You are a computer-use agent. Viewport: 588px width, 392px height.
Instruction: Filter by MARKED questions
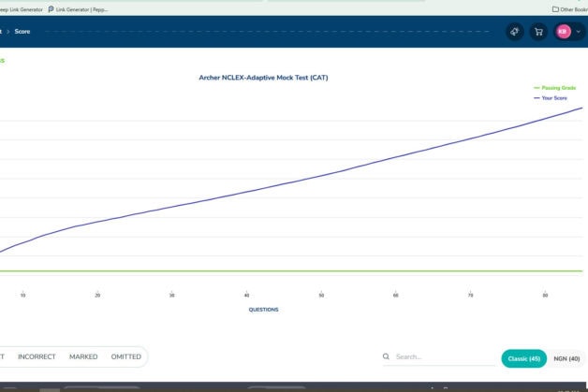83,356
